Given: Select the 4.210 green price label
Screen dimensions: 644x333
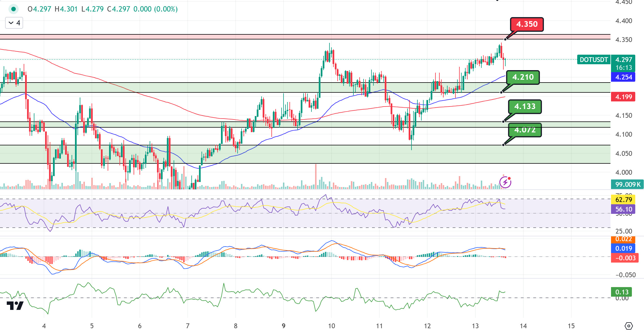Looking at the screenshot, I should pos(523,77).
